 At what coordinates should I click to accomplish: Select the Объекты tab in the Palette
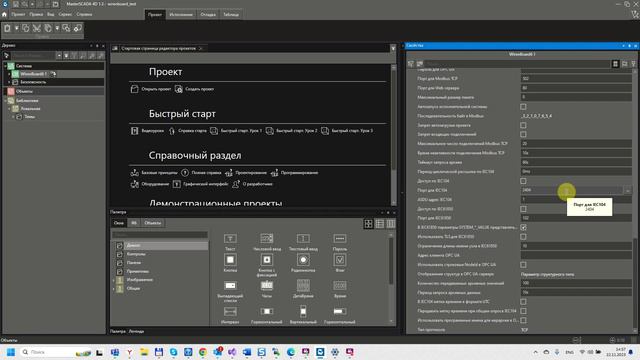153,223
